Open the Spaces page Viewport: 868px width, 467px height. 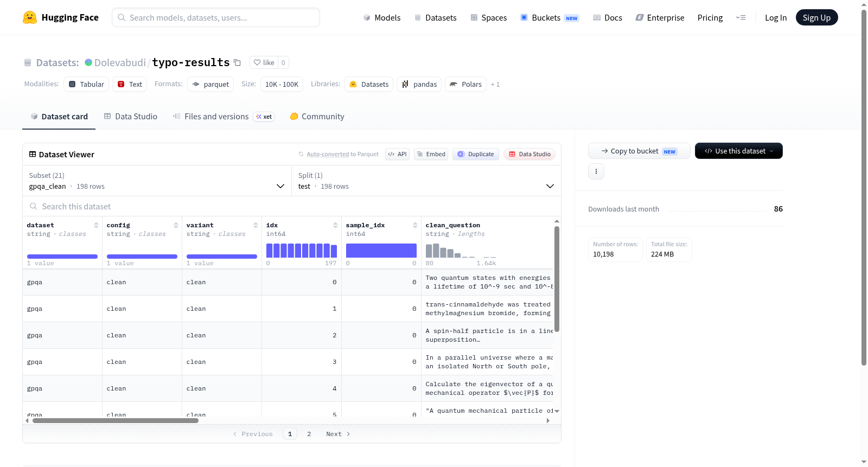pos(488,17)
